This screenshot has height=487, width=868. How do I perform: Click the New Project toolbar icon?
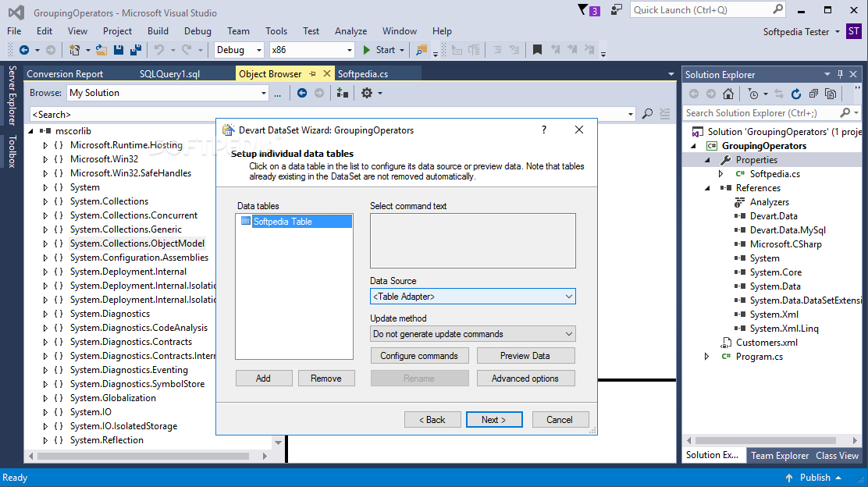pyautogui.click(x=74, y=50)
